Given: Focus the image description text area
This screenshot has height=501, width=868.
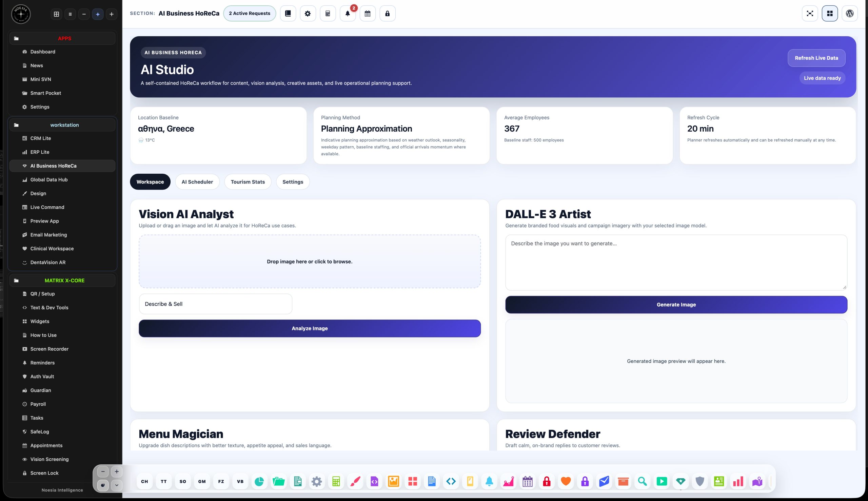Looking at the screenshot, I should pyautogui.click(x=676, y=263).
